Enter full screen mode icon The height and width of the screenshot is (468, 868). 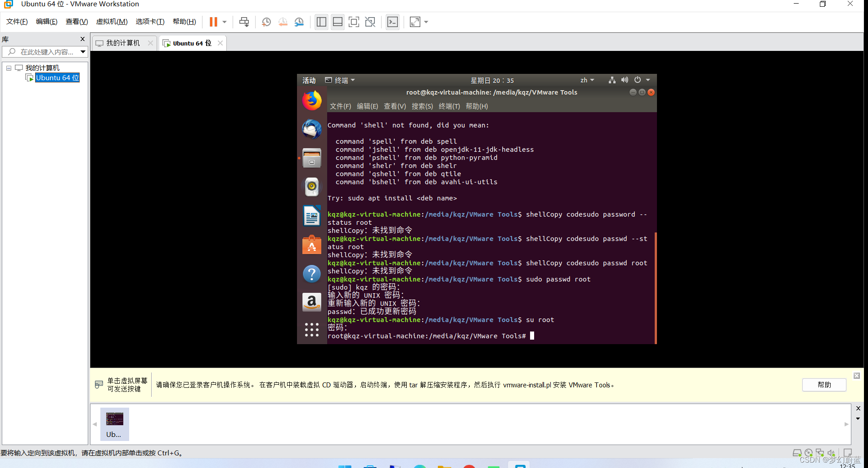354,22
